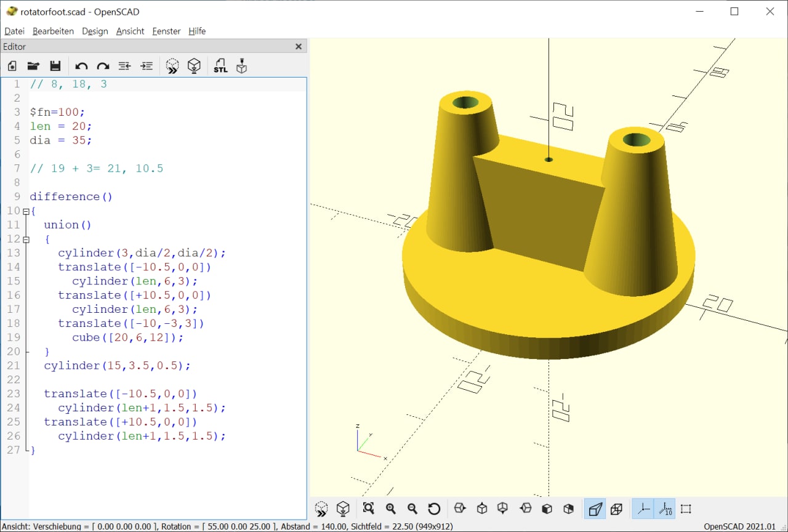
Task: Click the Unindent icon in editor toolbar
Action: 124,66
